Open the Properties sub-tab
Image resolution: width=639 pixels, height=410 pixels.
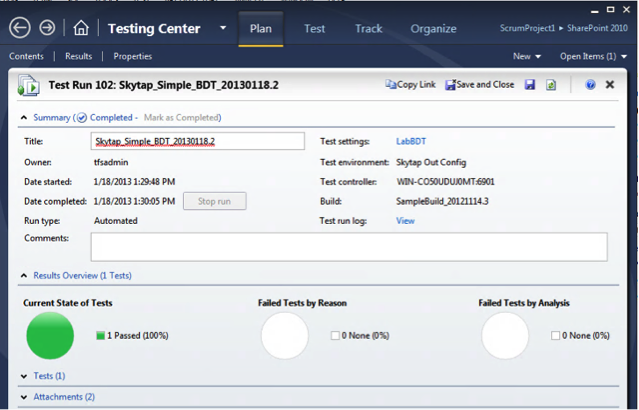pos(132,56)
